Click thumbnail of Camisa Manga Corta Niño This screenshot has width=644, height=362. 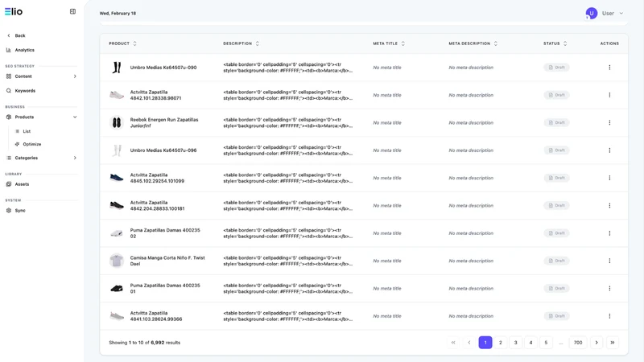[117, 261]
